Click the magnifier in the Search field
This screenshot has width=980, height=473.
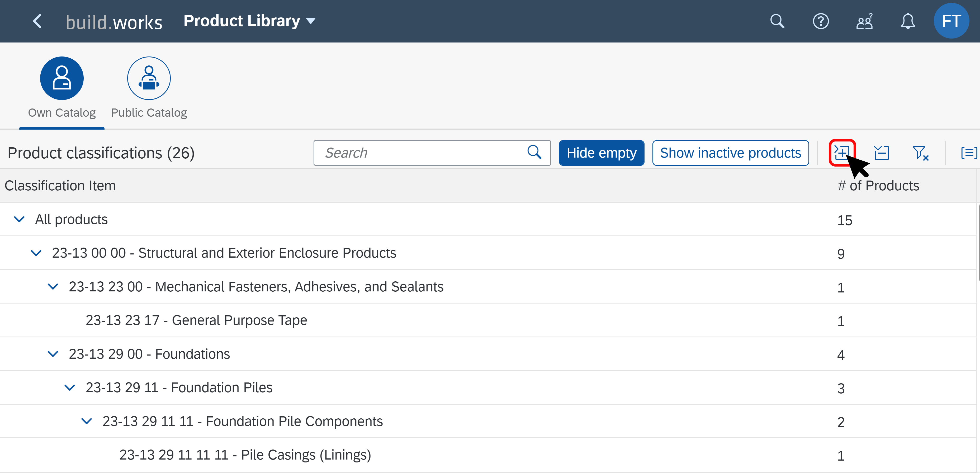click(x=534, y=153)
